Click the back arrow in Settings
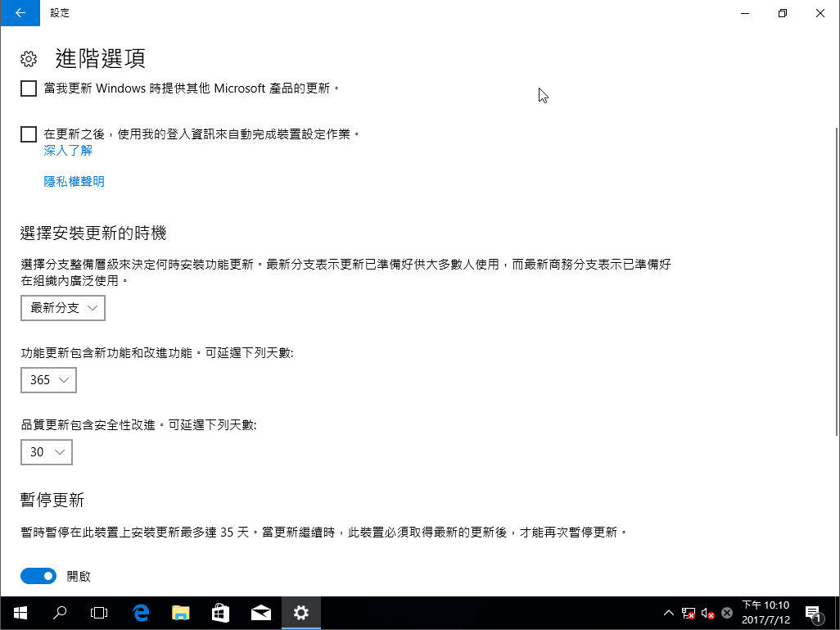 click(x=20, y=13)
